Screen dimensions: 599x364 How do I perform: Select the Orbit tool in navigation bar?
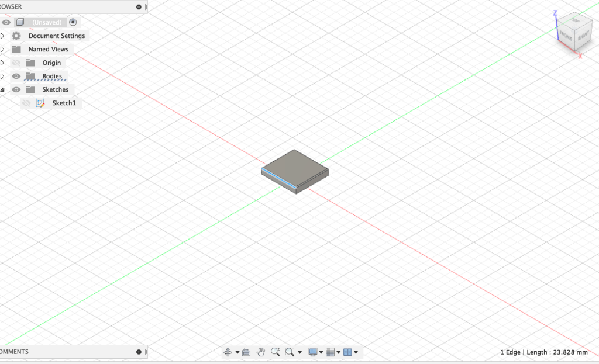coord(228,352)
